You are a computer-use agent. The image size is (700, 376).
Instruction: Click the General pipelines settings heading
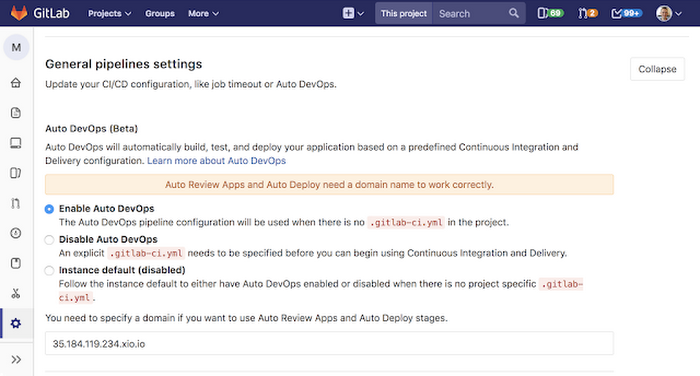pos(124,64)
